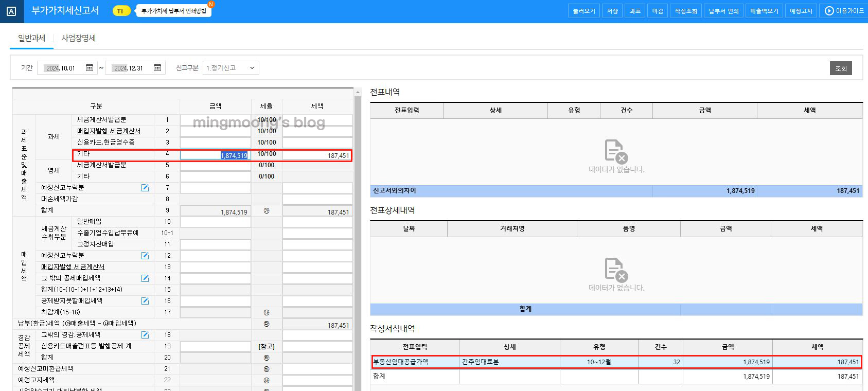868x391 pixels.
Task: Click the 예정고지 button
Action: pos(801,11)
